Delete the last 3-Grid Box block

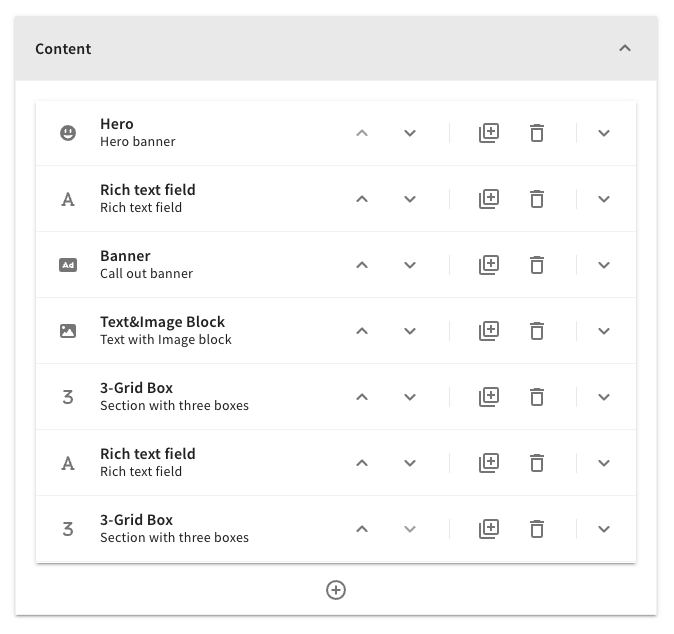(x=537, y=529)
